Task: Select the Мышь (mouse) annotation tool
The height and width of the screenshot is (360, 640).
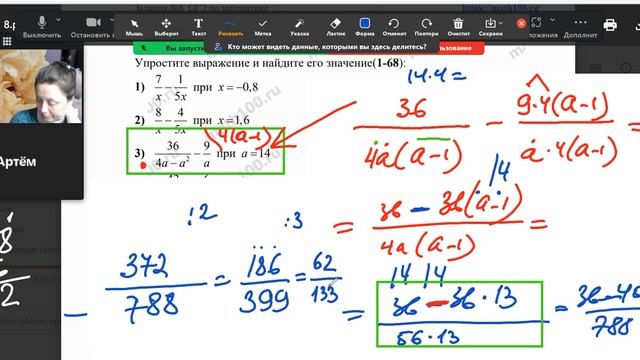Action: pyautogui.click(x=134, y=27)
